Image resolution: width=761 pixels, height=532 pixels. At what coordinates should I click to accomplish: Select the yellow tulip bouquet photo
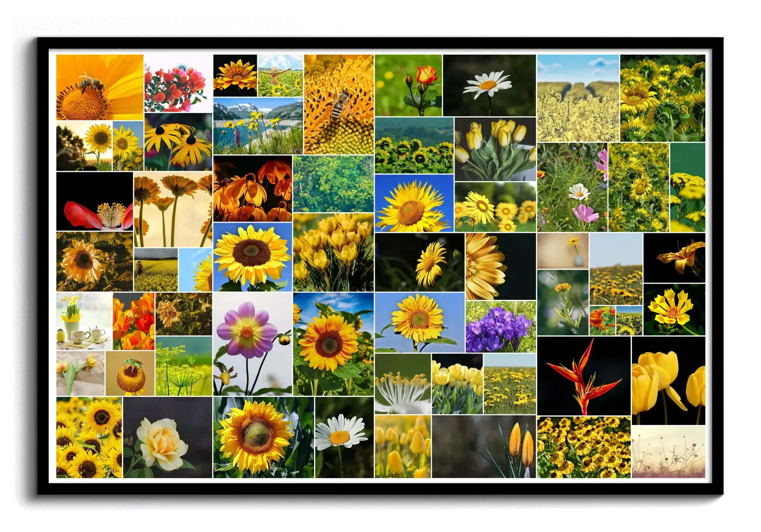[x=495, y=149]
